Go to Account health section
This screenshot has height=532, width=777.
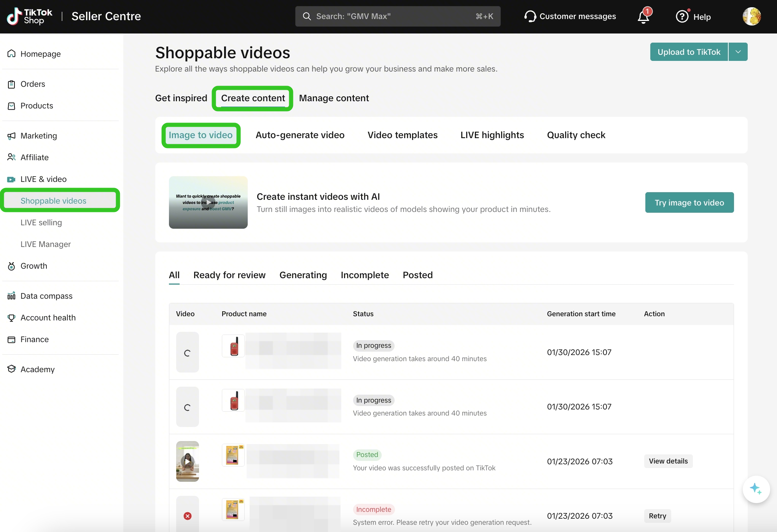coord(48,317)
